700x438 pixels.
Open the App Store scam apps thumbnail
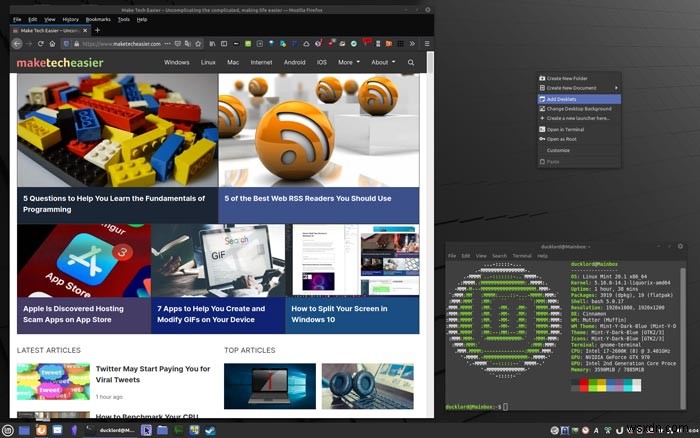(84, 261)
